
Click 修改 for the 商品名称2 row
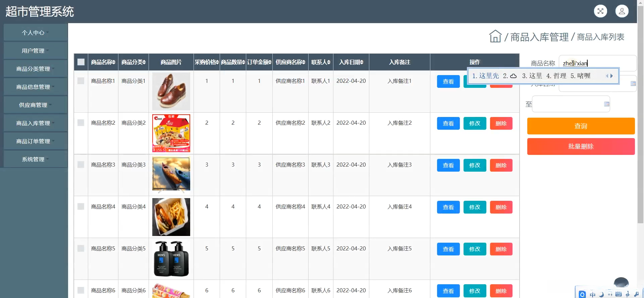[475, 123]
